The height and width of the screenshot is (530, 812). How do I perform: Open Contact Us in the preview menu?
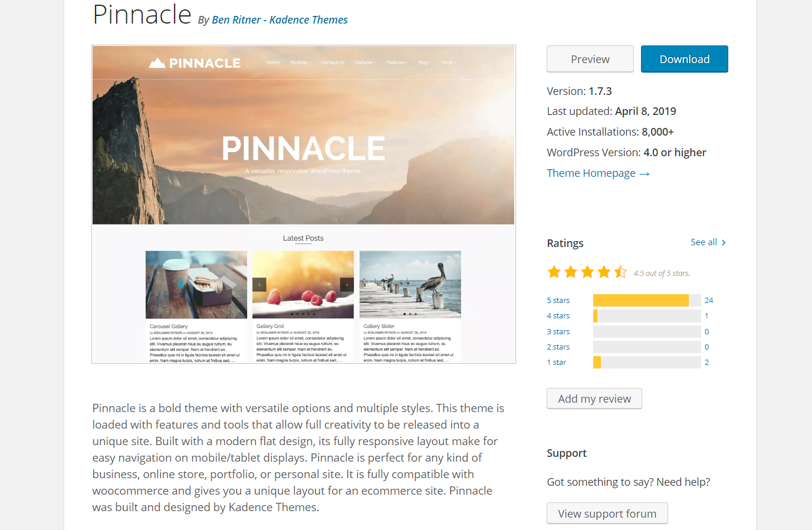click(x=333, y=62)
